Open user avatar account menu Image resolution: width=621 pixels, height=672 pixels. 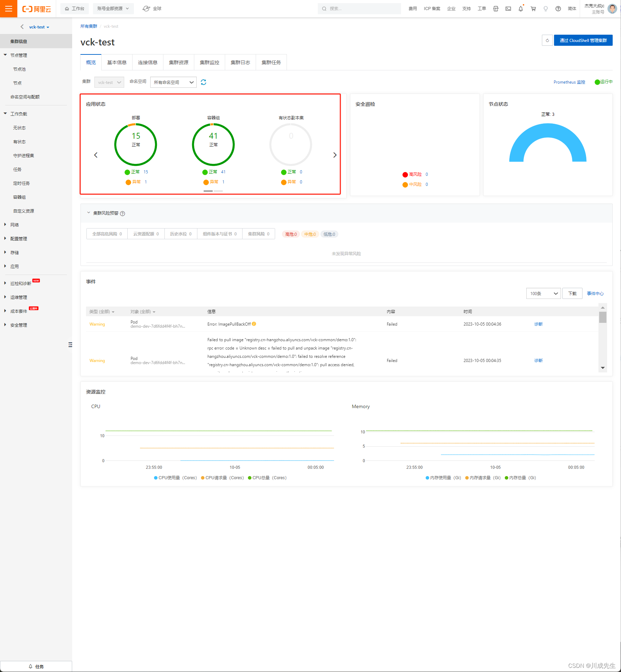pos(612,9)
